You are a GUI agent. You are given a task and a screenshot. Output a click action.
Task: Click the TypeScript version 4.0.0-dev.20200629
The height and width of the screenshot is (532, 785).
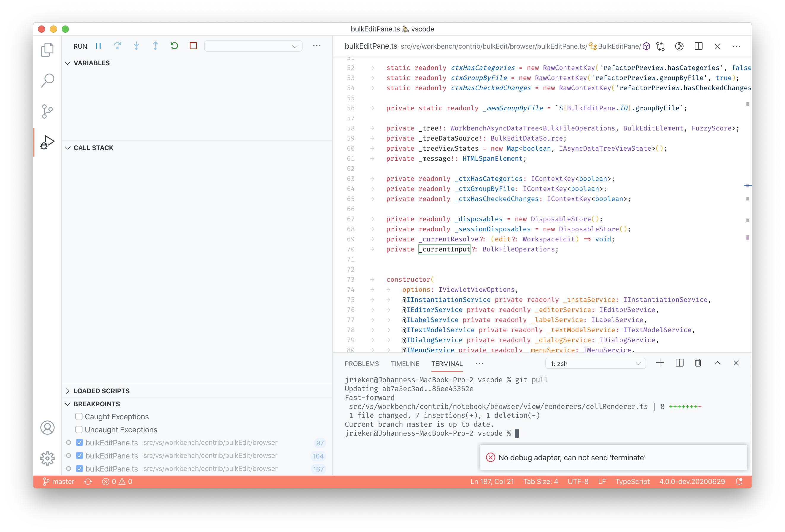pyautogui.click(x=692, y=482)
